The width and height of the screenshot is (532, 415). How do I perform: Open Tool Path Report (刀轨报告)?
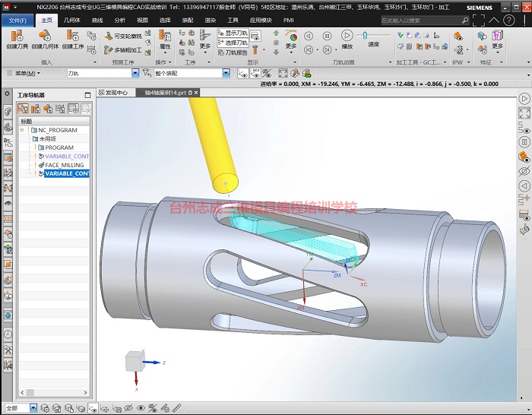point(233,52)
